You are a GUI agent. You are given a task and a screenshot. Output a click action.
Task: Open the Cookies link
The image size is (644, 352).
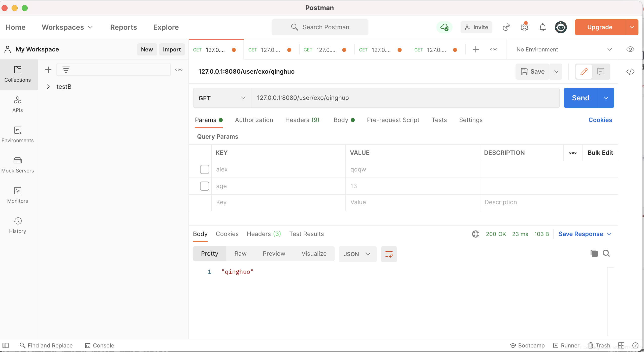pyautogui.click(x=600, y=120)
